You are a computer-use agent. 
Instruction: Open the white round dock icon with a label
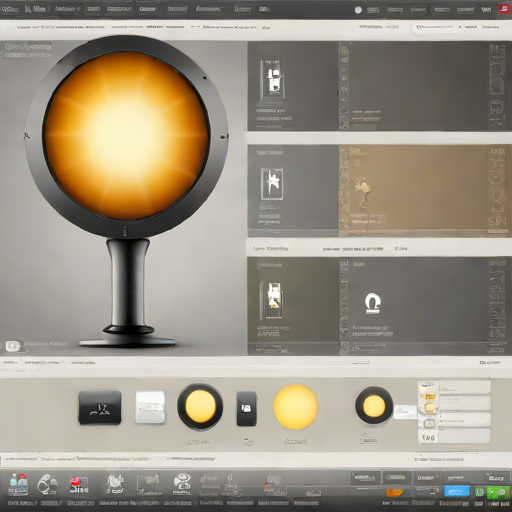[182, 484]
